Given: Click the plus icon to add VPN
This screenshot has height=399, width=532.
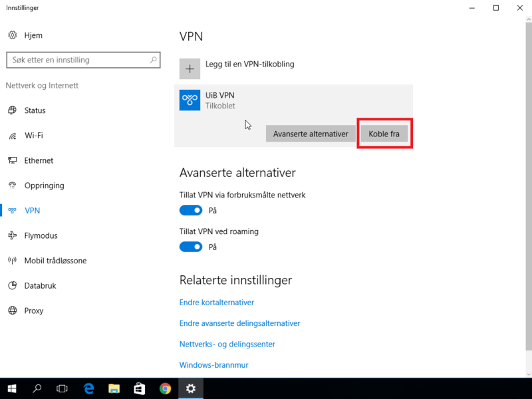Looking at the screenshot, I should pos(190,68).
